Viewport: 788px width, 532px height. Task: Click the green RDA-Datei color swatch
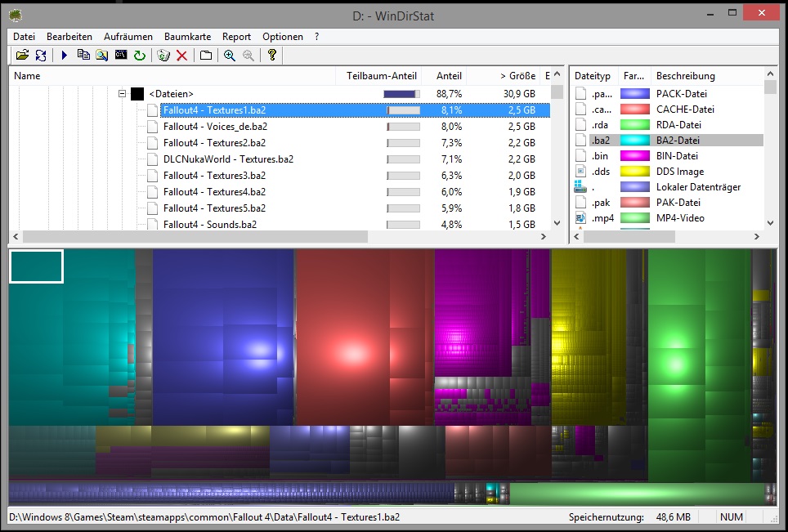click(x=634, y=124)
